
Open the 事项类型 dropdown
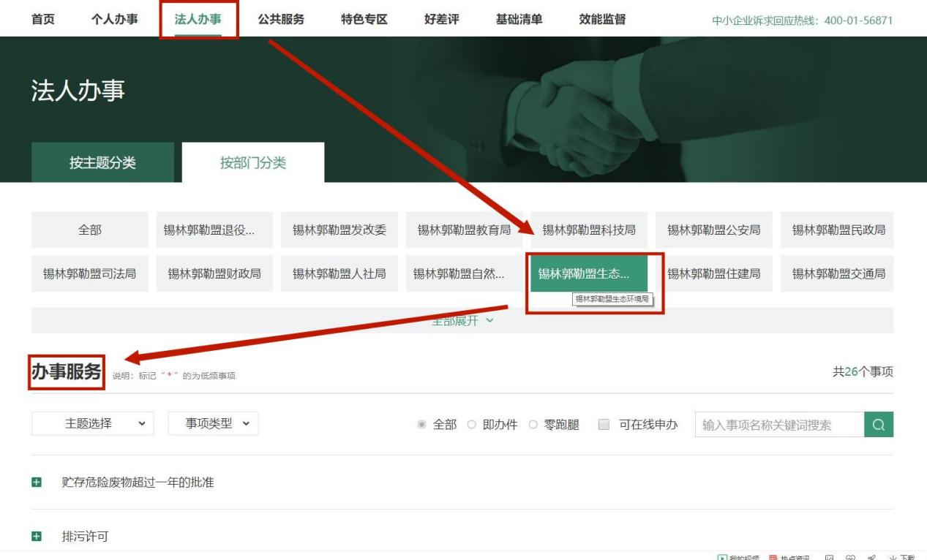coord(213,423)
